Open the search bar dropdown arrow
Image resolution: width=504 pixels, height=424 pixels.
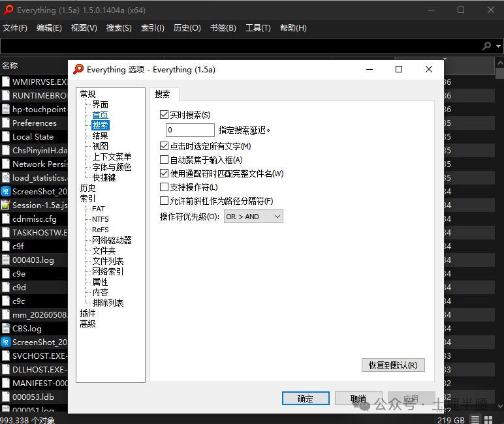coord(498,46)
